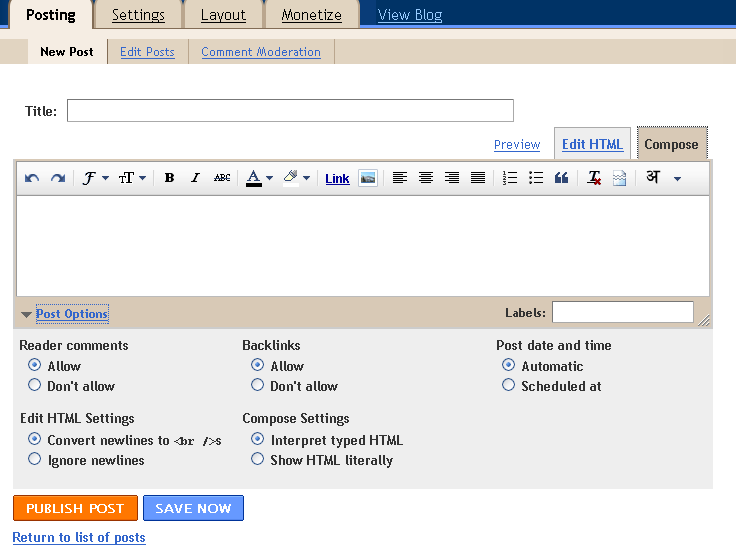
Task: Open text color dropdown arrow
Action: click(x=269, y=178)
